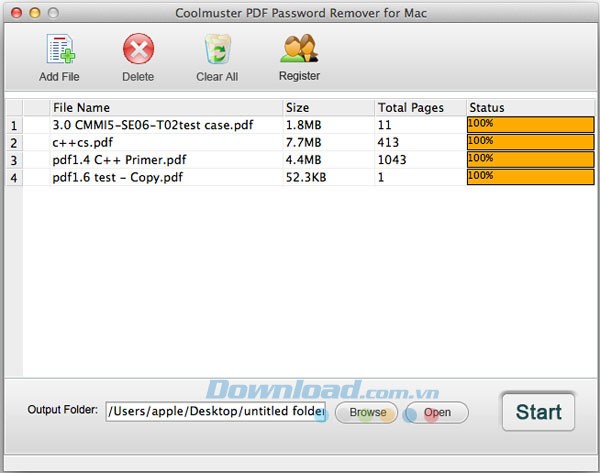This screenshot has height=473, width=600.
Task: Click the Add File label
Action: click(59, 77)
